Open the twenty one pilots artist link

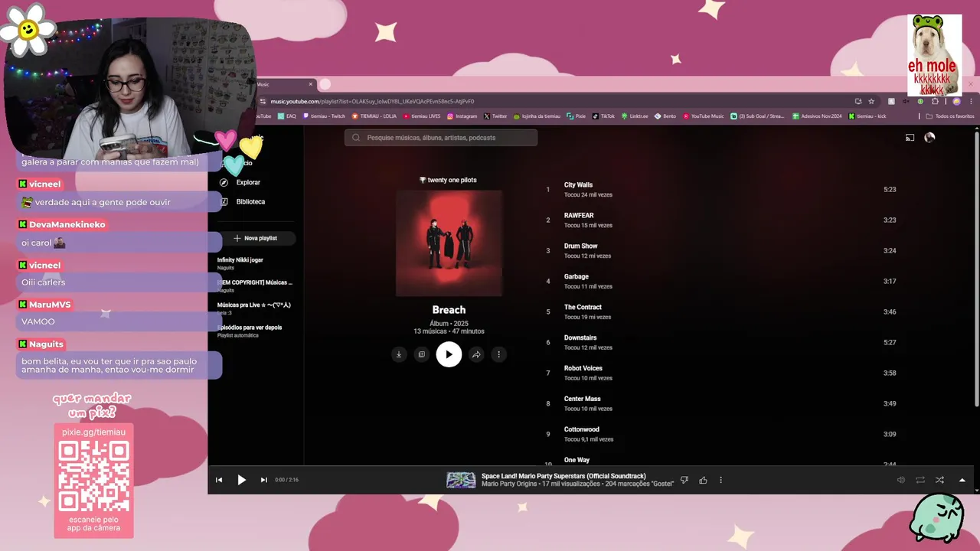(x=452, y=180)
